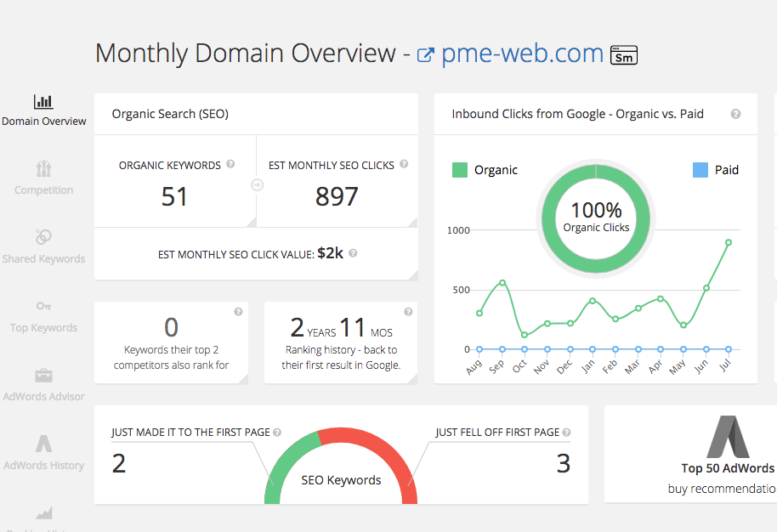Open Top Keywords key icon
This screenshot has height=532, width=777.
pyautogui.click(x=43, y=306)
